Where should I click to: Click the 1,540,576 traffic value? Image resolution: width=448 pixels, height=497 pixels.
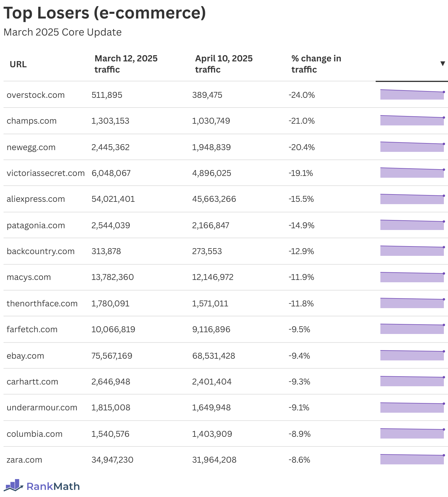tap(110, 434)
